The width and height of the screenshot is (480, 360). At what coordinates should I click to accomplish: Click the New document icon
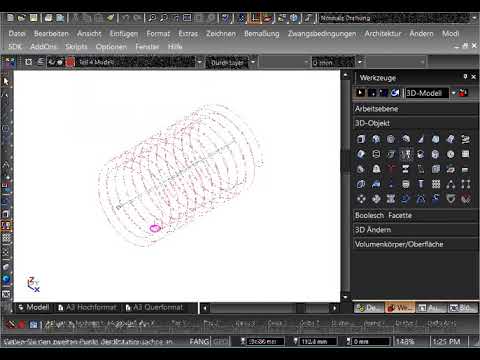click(10, 18)
